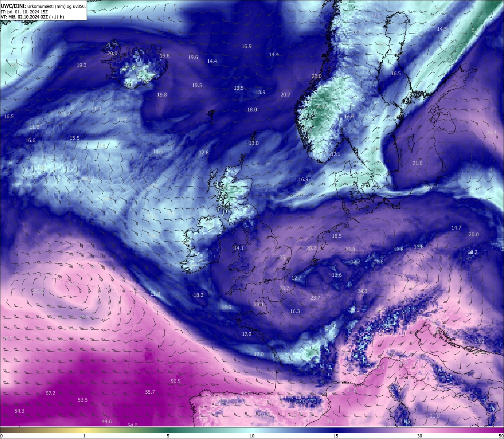504x439 pixels.
Task: Click the 44.6 value label
Action: click(x=107, y=421)
